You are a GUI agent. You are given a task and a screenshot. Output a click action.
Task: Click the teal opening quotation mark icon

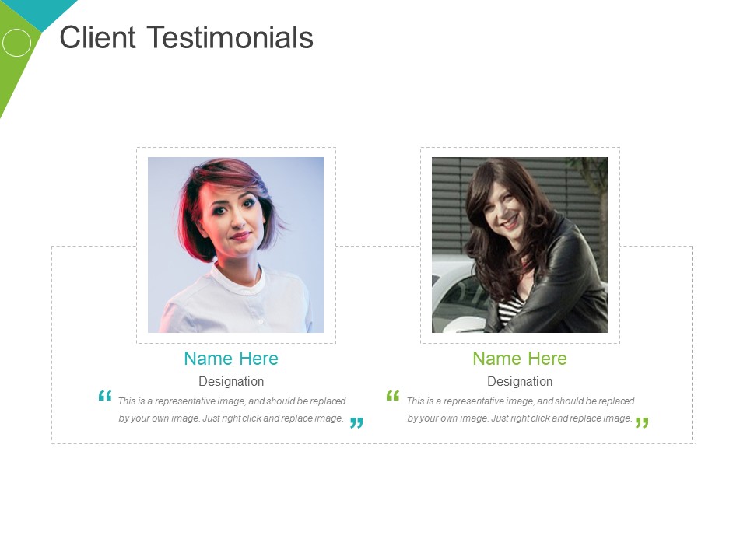[105, 395]
